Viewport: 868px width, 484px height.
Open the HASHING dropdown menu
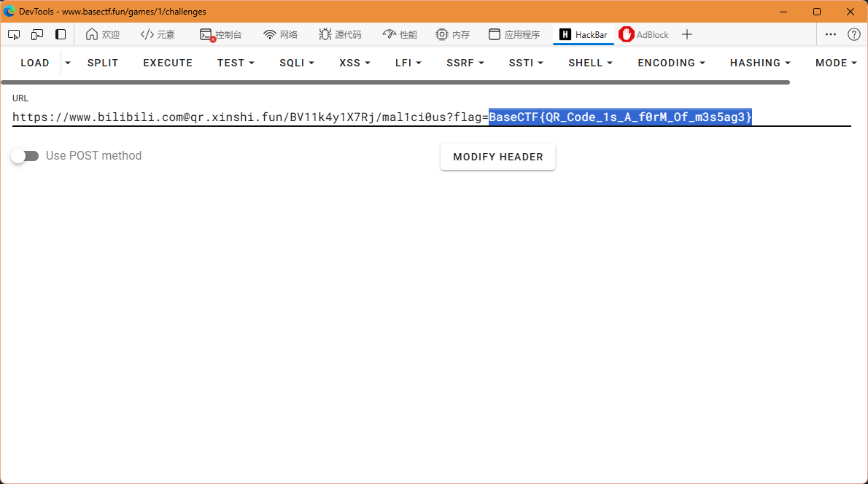(760, 63)
